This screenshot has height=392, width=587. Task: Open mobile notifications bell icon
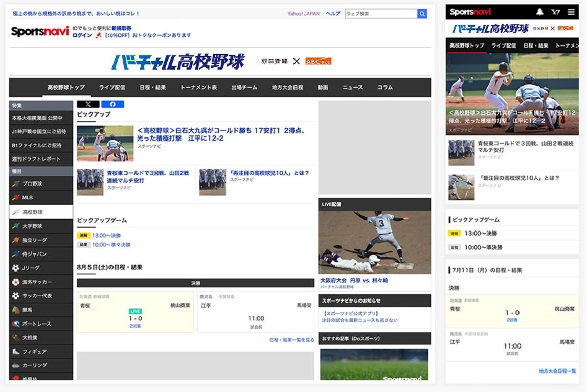click(539, 12)
